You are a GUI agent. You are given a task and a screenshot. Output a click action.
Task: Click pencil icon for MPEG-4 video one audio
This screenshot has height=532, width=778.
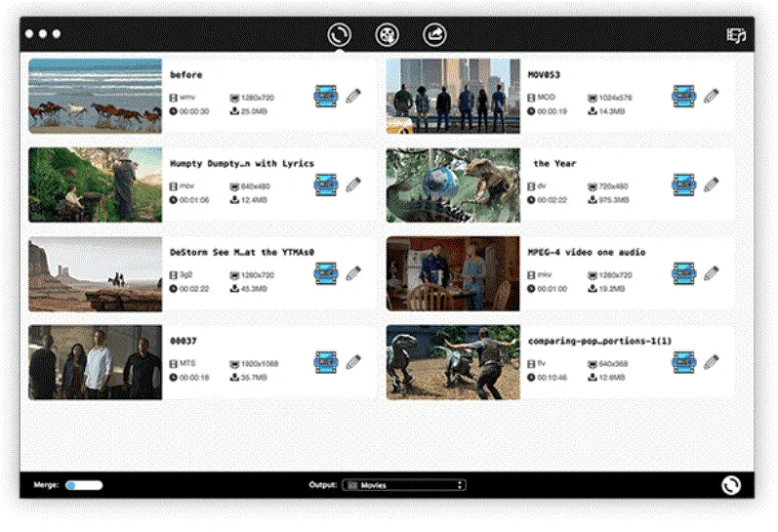pyautogui.click(x=711, y=273)
